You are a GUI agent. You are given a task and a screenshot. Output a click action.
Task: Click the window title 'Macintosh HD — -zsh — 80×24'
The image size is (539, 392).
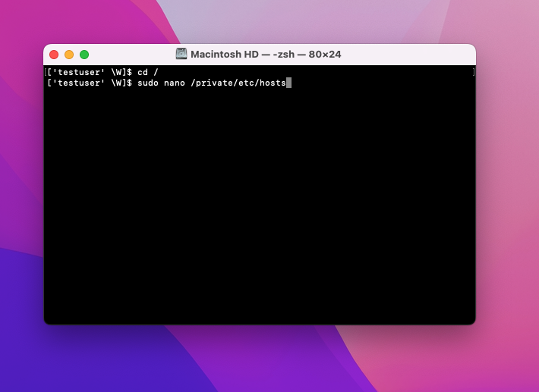(266, 55)
